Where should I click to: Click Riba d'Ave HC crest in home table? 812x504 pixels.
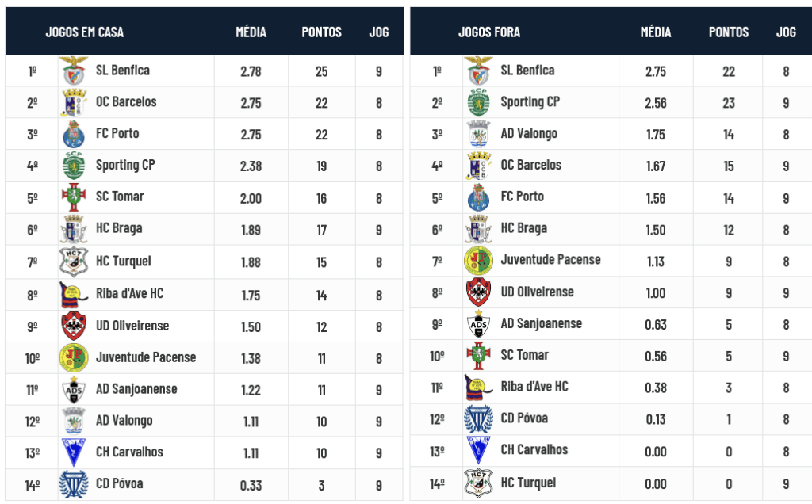coord(74,295)
